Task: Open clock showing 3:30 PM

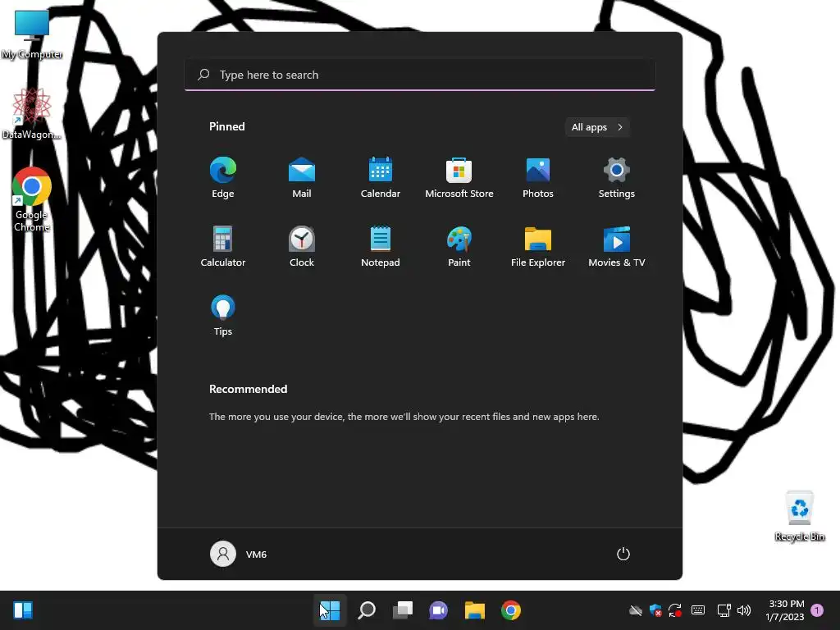Action: (x=785, y=610)
